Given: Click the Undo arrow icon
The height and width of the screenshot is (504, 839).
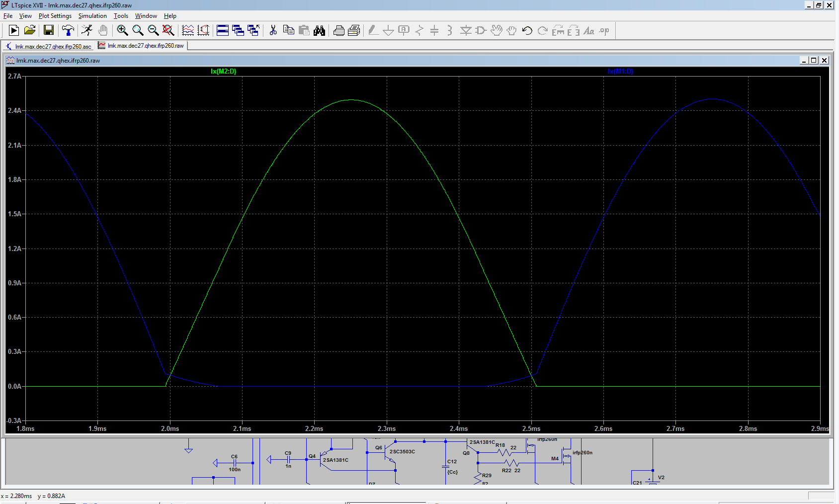Looking at the screenshot, I should [x=527, y=31].
